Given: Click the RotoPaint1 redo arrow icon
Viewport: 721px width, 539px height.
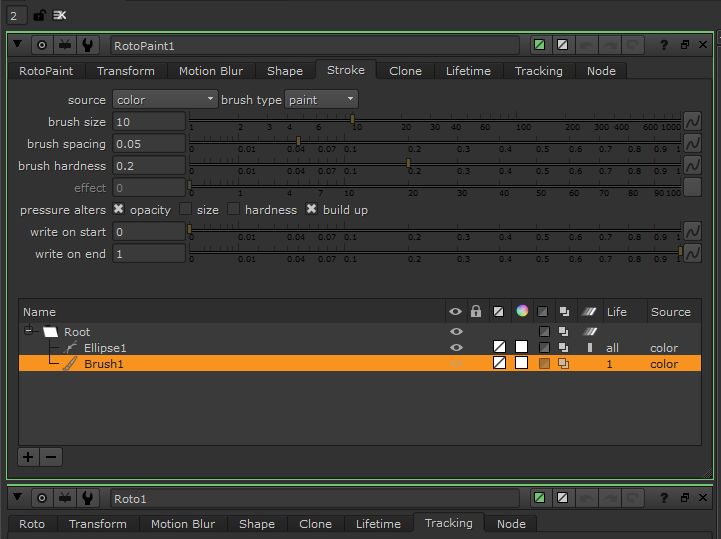Looking at the screenshot, I should click(610, 45).
